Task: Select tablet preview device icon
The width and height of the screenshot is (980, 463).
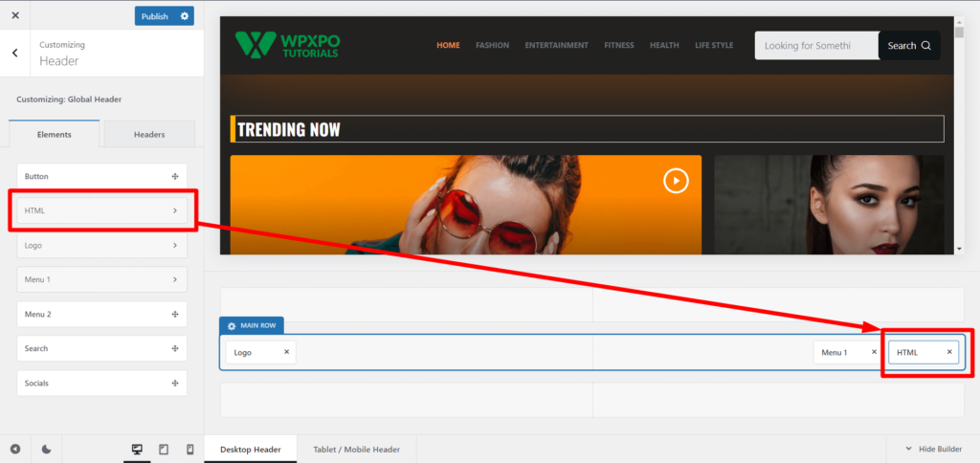Action: [x=164, y=450]
